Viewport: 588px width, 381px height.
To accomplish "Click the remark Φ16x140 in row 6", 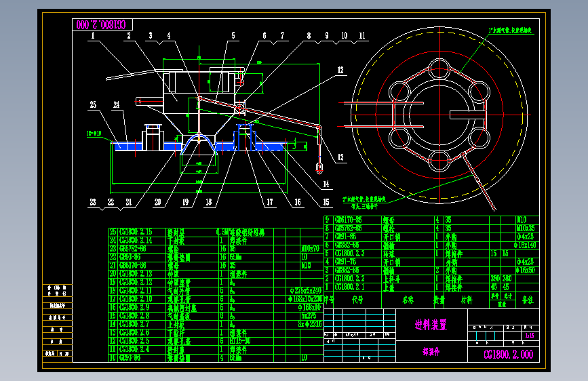I will (526, 245).
